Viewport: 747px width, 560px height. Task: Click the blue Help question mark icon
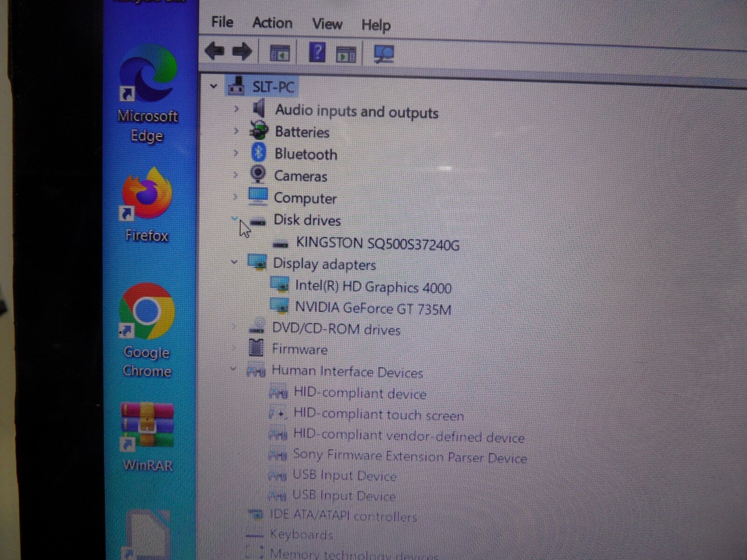(317, 52)
